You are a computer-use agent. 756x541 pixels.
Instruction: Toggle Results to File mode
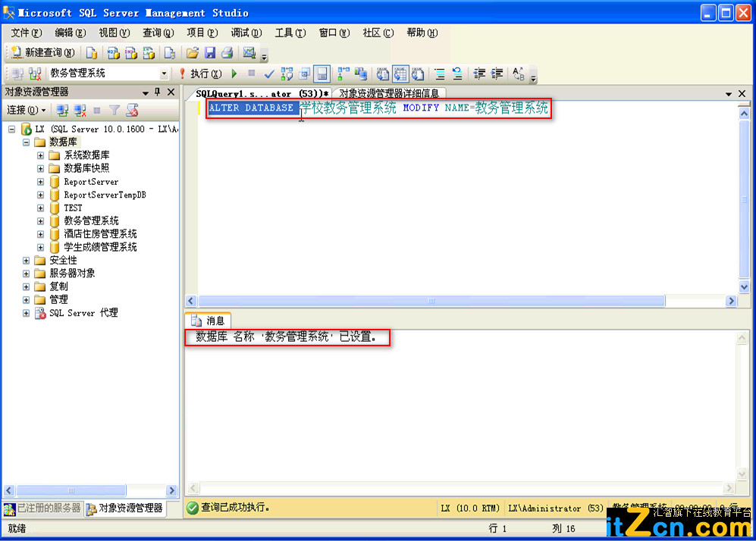point(418,73)
